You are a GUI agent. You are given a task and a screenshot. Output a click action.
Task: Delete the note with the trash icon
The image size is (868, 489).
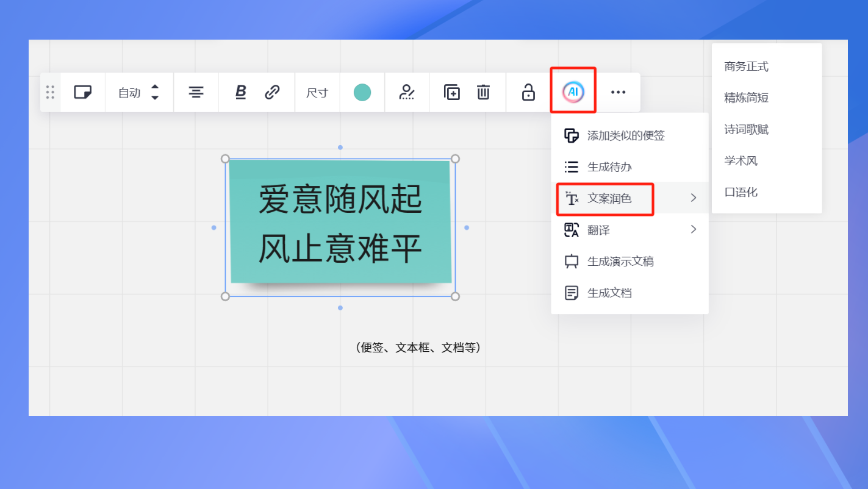click(483, 92)
